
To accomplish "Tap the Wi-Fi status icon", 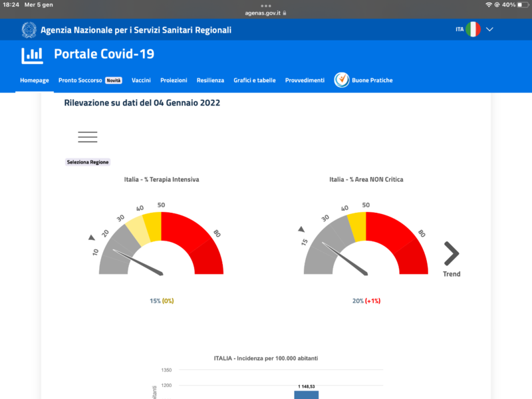I will click(x=489, y=5).
